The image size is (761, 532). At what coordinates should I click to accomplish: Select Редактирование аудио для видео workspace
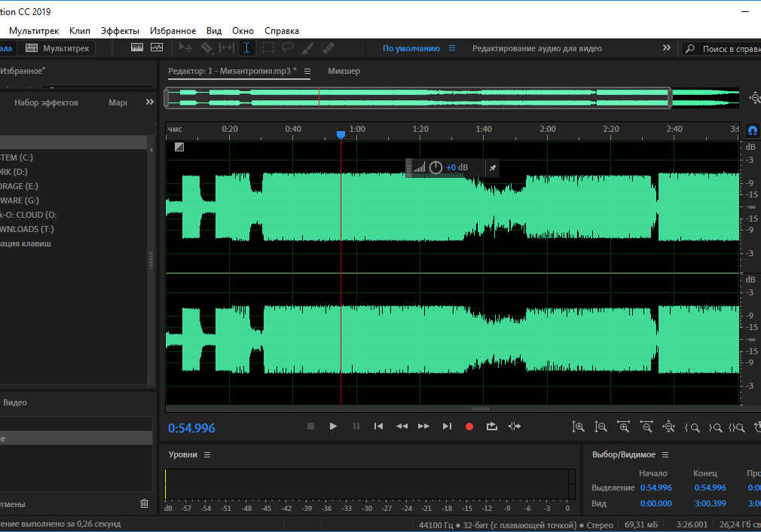point(536,48)
